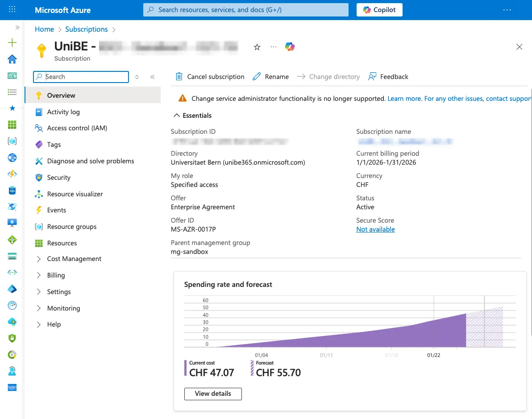Open the blurred Subscription name link
The image size is (532, 419).
[405, 141]
